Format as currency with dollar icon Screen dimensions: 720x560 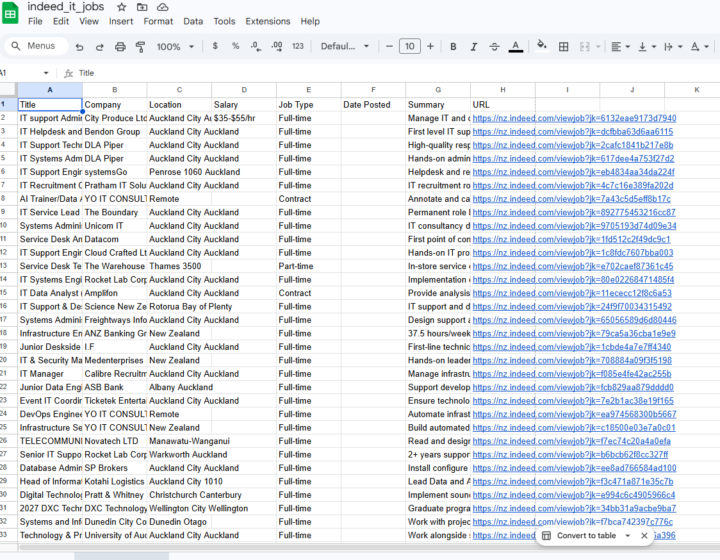215,46
